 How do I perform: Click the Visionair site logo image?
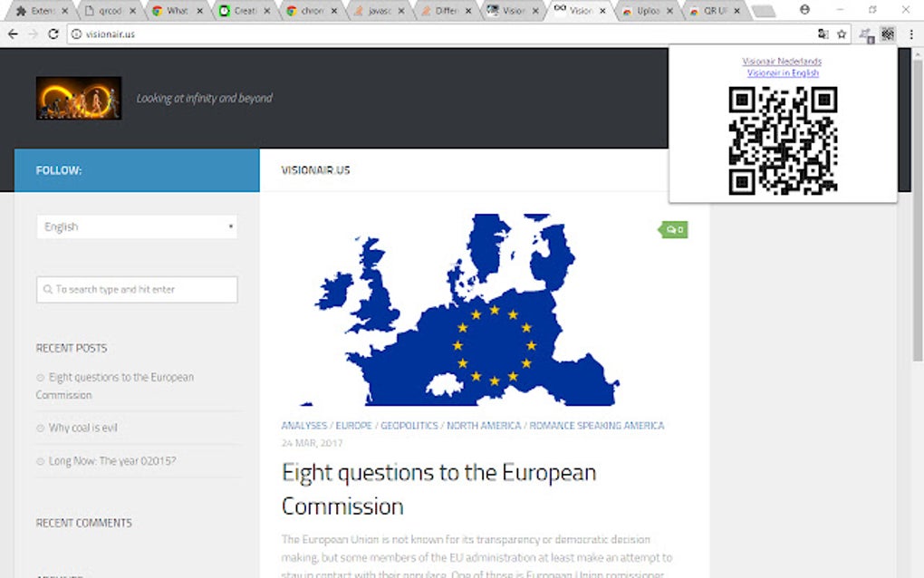79,98
